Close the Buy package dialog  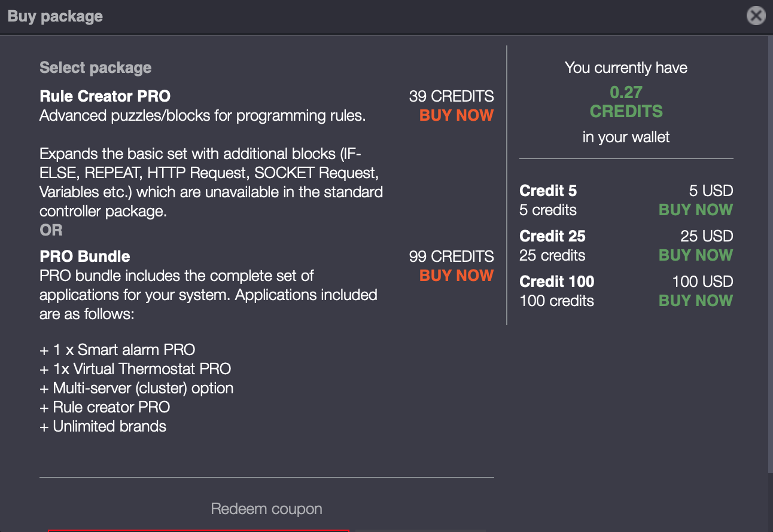click(x=756, y=16)
